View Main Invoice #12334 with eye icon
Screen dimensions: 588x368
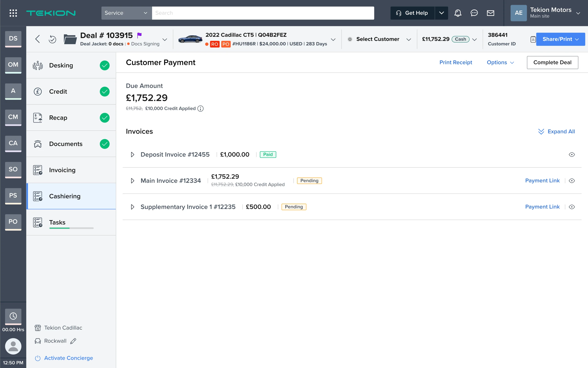(x=572, y=181)
